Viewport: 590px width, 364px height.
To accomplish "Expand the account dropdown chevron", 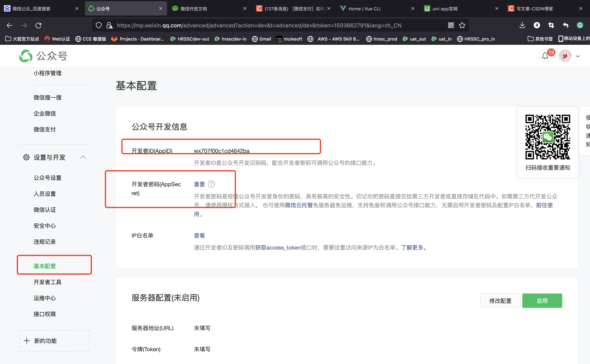I will coord(578,56).
